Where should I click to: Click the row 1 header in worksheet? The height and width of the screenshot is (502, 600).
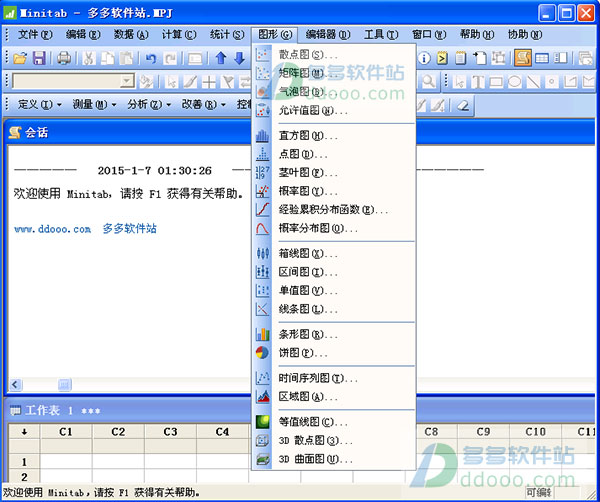[24, 462]
